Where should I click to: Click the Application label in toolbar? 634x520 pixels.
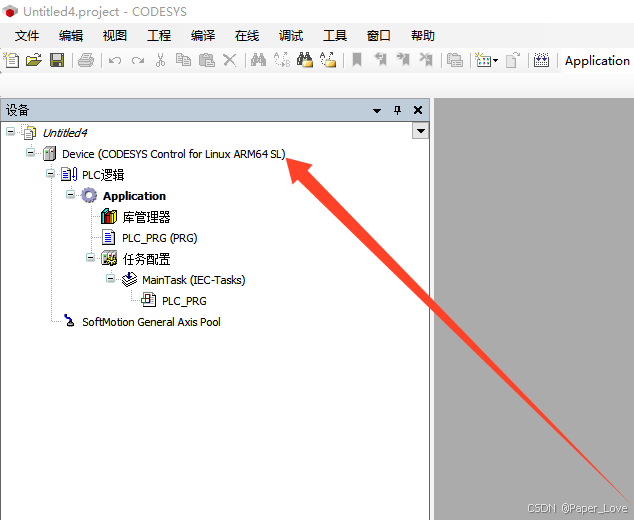coord(597,61)
